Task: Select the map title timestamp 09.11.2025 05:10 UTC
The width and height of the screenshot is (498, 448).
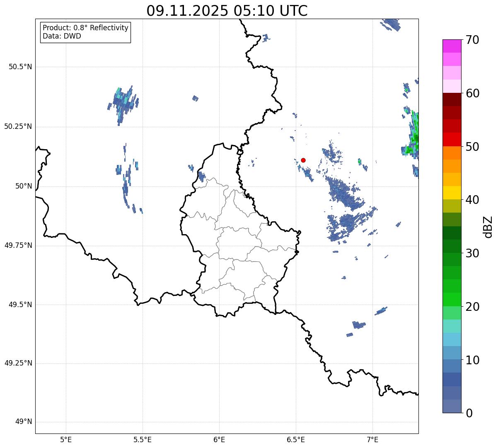Action: pos(227,11)
